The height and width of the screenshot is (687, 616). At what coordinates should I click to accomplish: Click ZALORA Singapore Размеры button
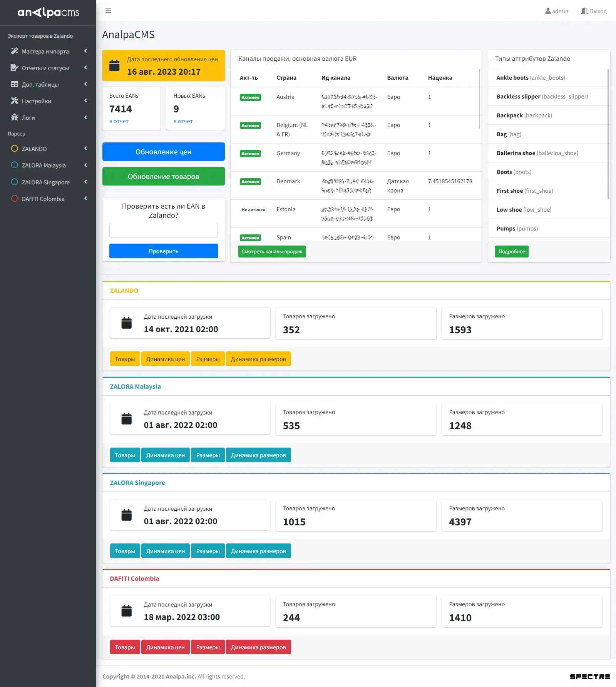click(208, 551)
